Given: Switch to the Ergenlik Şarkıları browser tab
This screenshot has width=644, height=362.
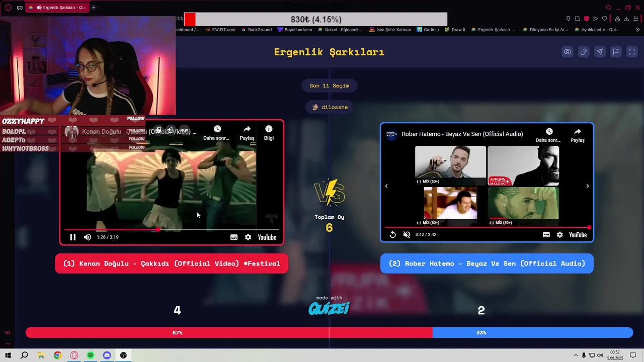Looking at the screenshot, I should coord(57,8).
